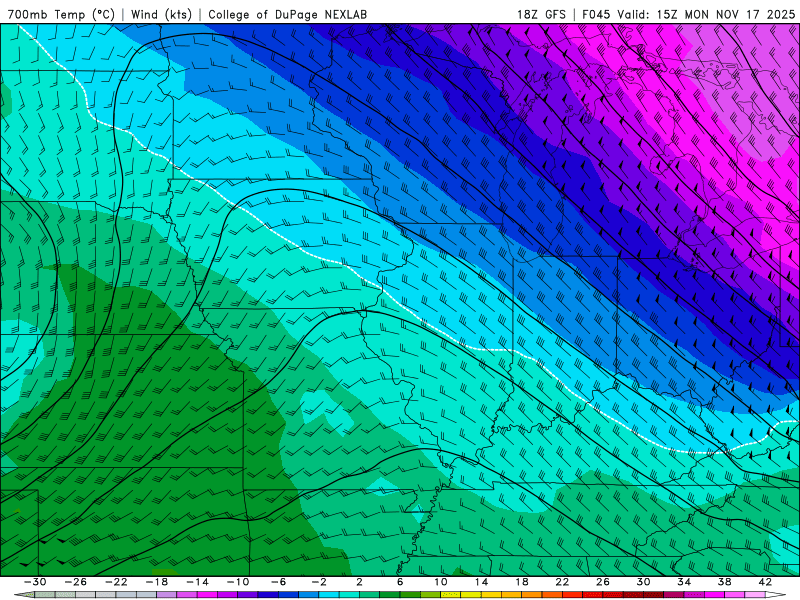Click the 38 value on the color scale

click(724, 582)
